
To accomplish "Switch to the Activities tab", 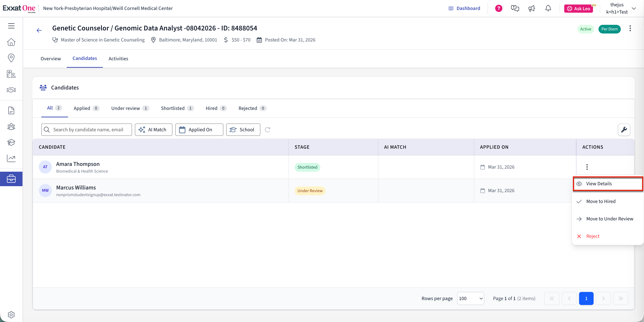I will [118, 59].
